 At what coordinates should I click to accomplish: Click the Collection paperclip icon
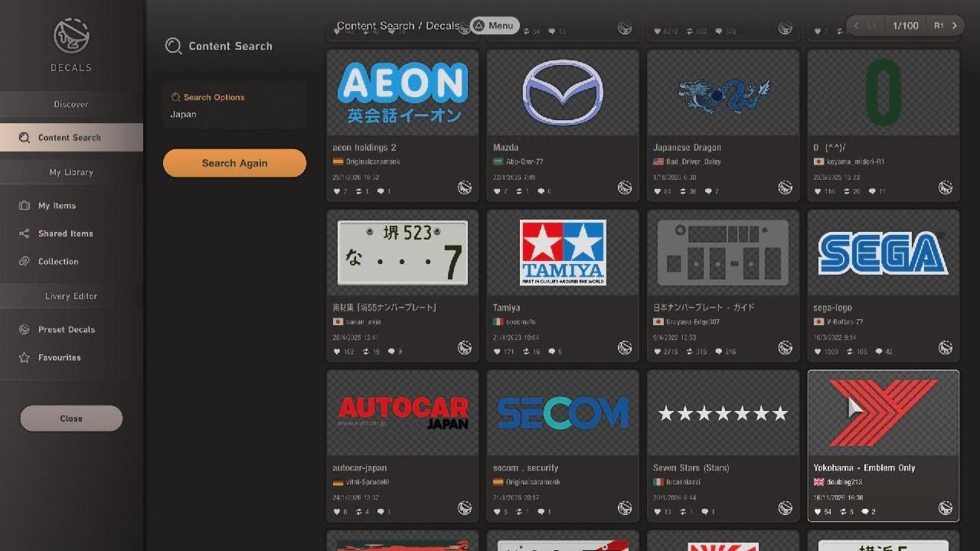click(24, 262)
